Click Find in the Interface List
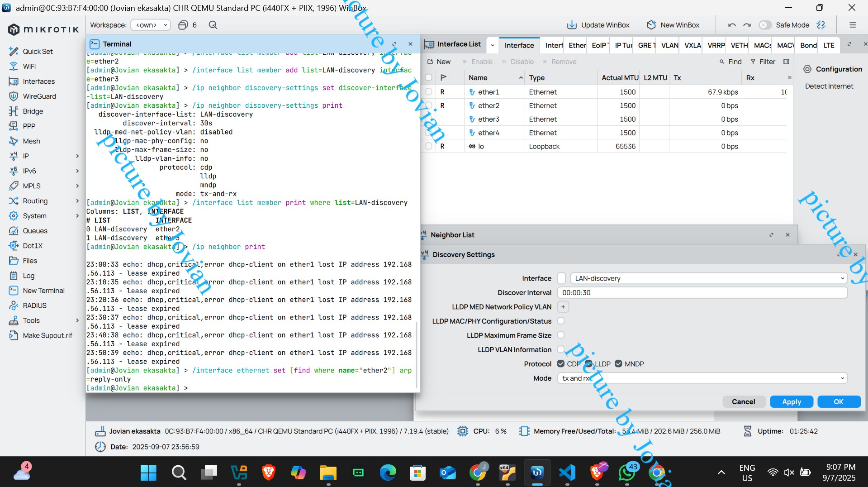868x487 pixels. click(730, 62)
